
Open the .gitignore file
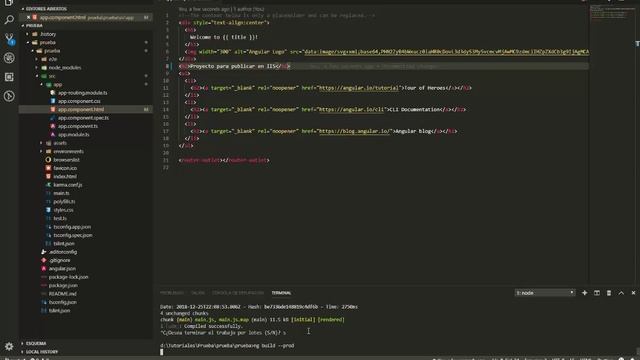pos(60,260)
